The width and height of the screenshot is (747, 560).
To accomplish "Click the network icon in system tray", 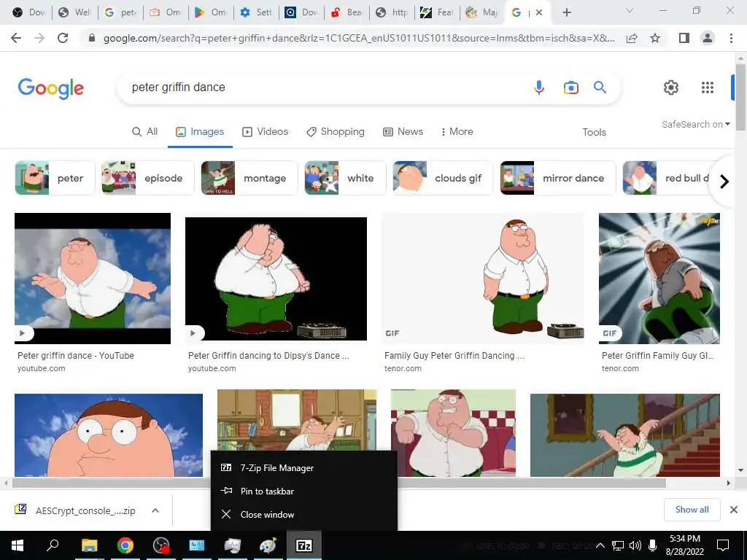I will pyautogui.click(x=618, y=545).
